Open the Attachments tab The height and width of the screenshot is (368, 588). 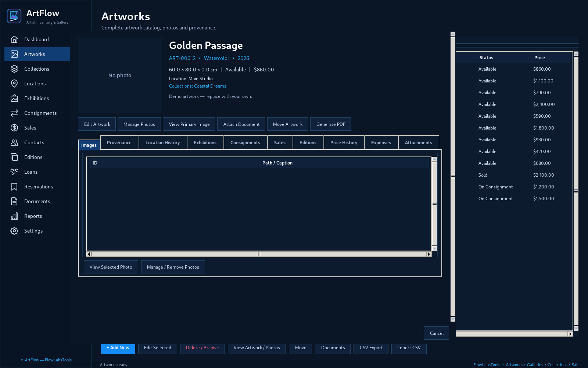[419, 142]
